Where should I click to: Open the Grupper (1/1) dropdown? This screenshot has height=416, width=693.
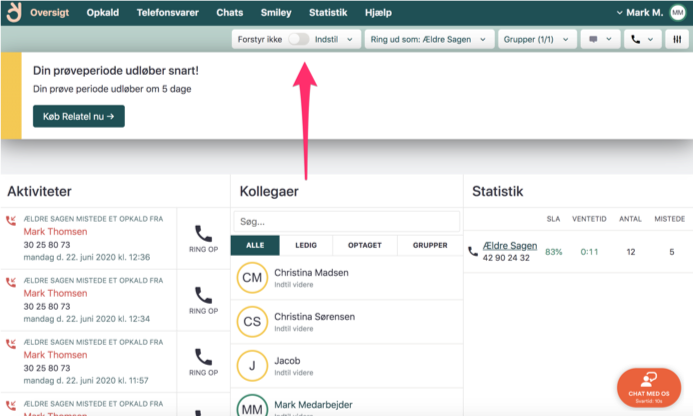[x=538, y=39]
